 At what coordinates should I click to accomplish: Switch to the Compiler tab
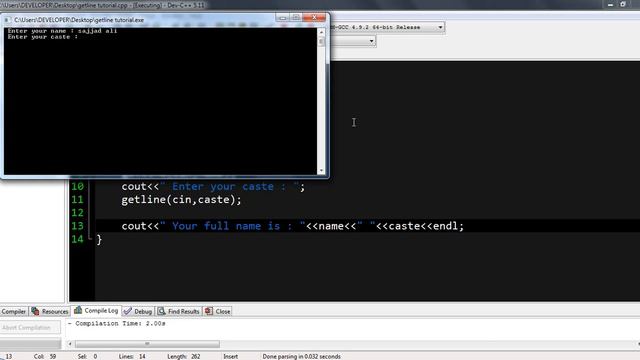point(13,311)
